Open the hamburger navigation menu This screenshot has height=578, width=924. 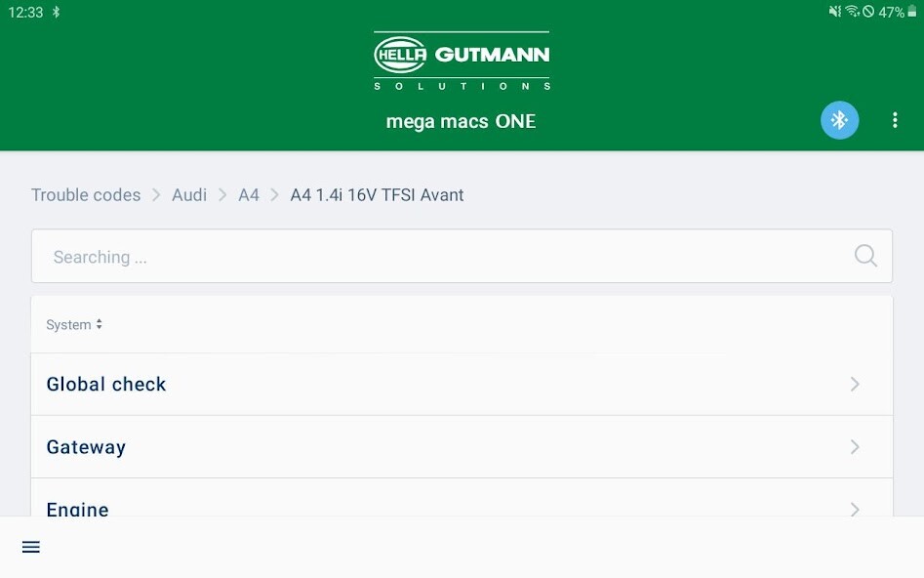point(30,547)
